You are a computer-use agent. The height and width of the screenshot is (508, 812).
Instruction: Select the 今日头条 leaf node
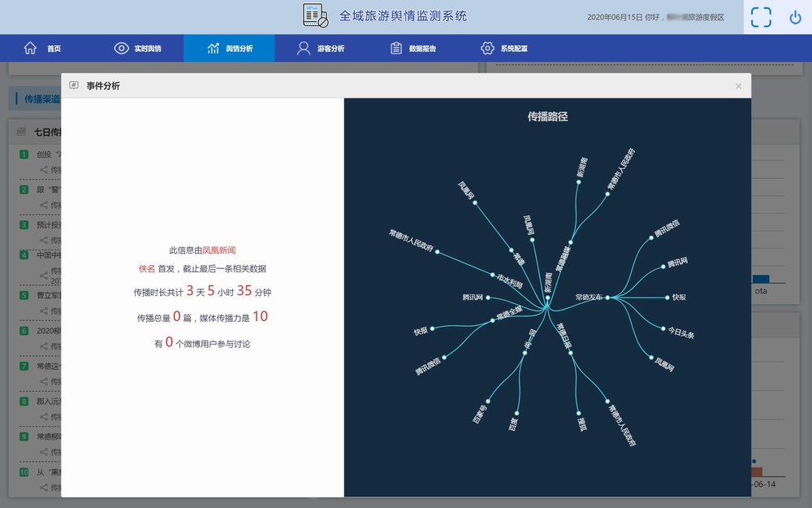point(663,328)
